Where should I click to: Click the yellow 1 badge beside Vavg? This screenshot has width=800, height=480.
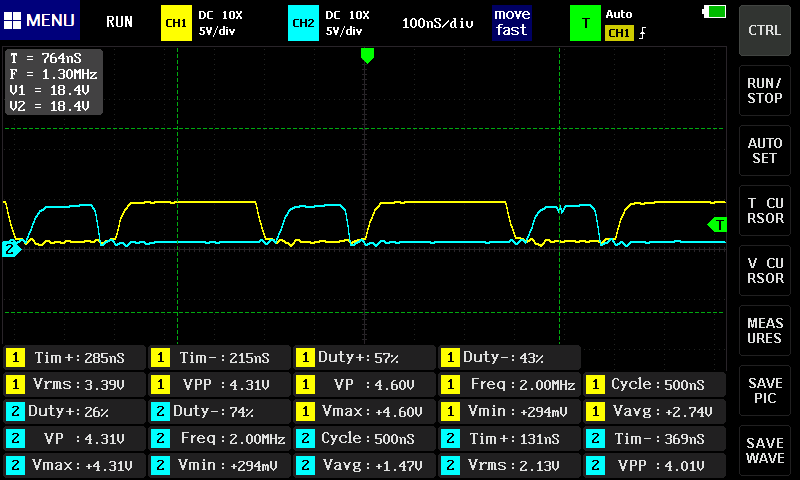coord(595,411)
